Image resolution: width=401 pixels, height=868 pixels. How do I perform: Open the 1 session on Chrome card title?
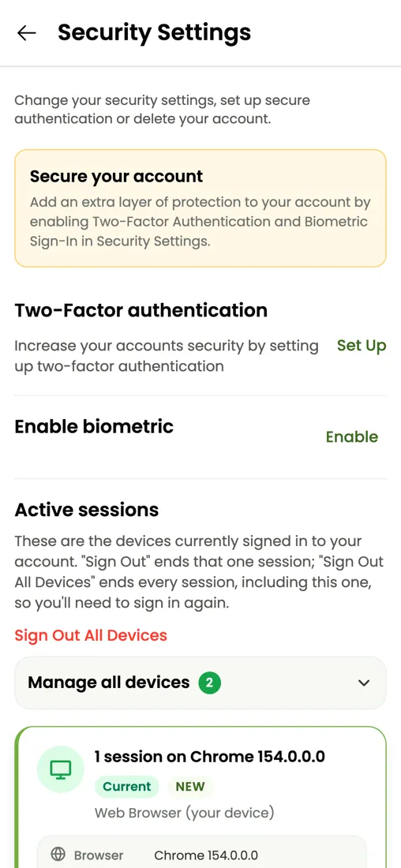click(209, 756)
